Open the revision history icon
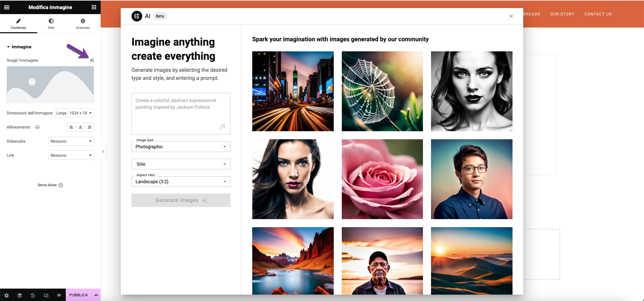Screen dimensions: 644x301 33,295
